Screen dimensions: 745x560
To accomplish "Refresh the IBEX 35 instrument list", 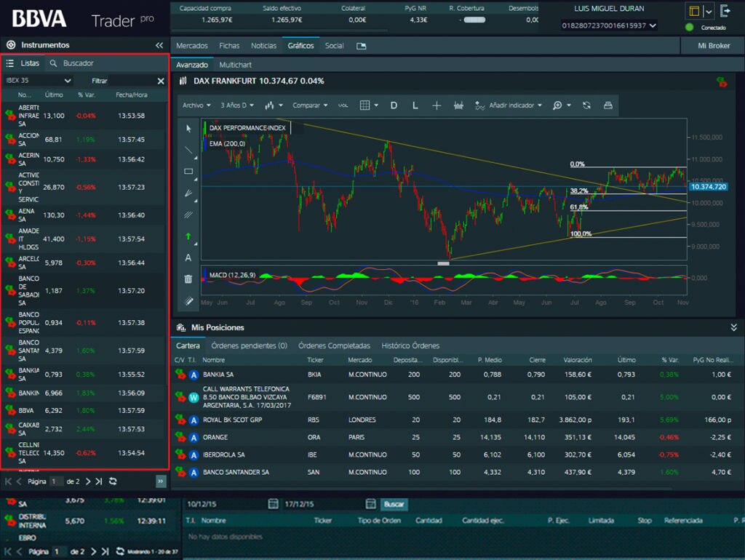I will coord(113,481).
